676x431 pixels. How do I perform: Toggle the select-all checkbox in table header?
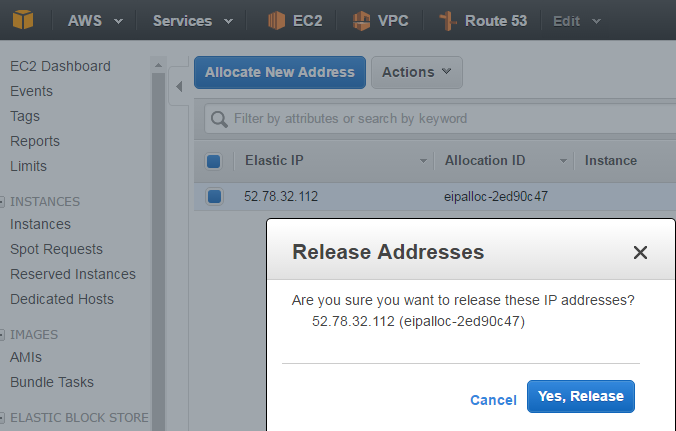[213, 161]
